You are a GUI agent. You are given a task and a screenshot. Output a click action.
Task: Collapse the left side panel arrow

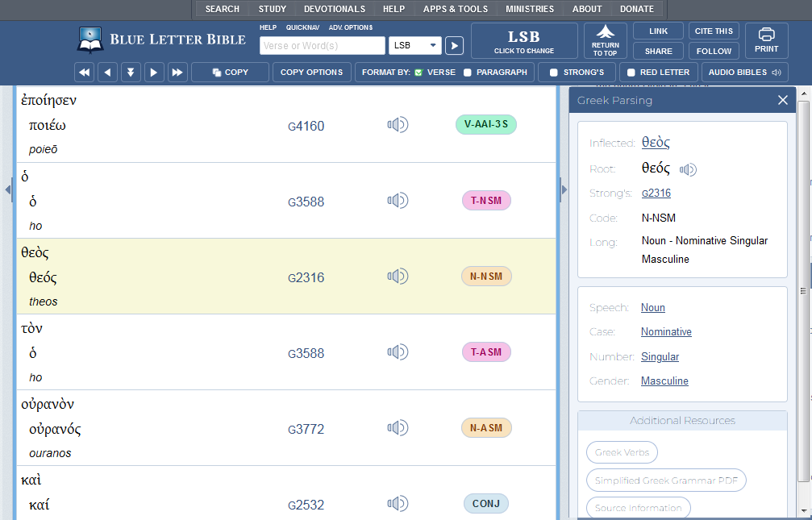7,189
